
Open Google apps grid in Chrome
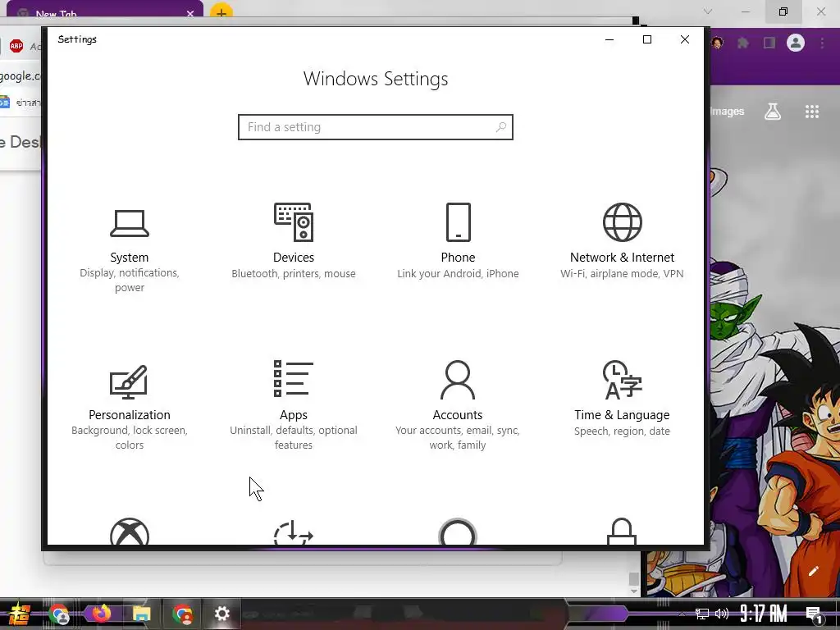[x=812, y=112]
